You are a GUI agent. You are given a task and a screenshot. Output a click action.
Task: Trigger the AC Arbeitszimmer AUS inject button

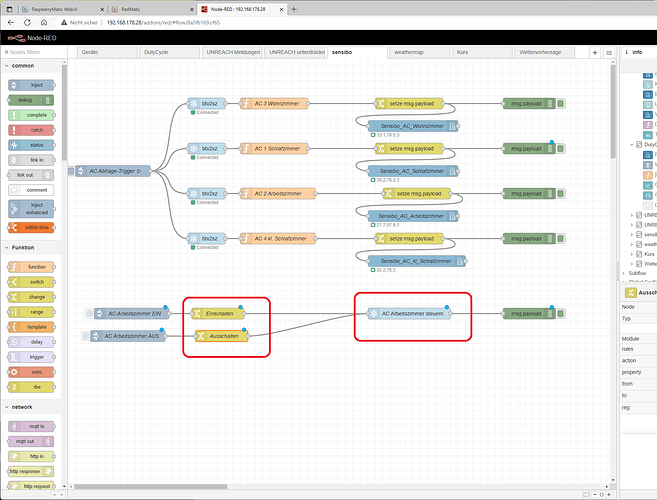85,336
